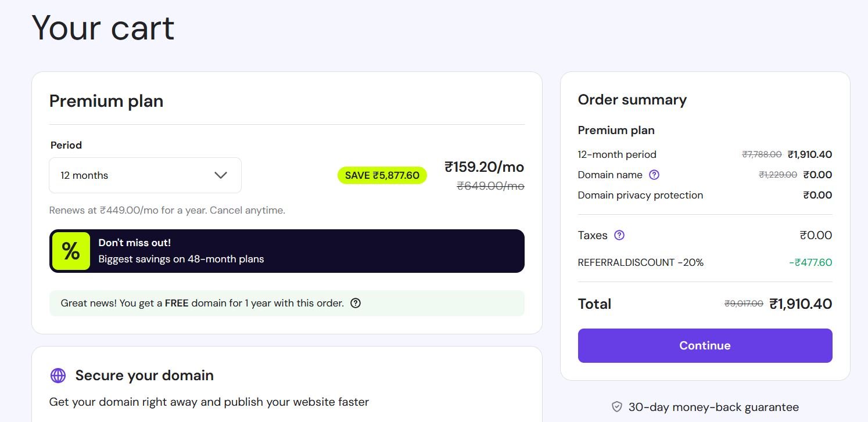868x422 pixels.
Task: Click help icon beside free domain message
Action: 356,303
